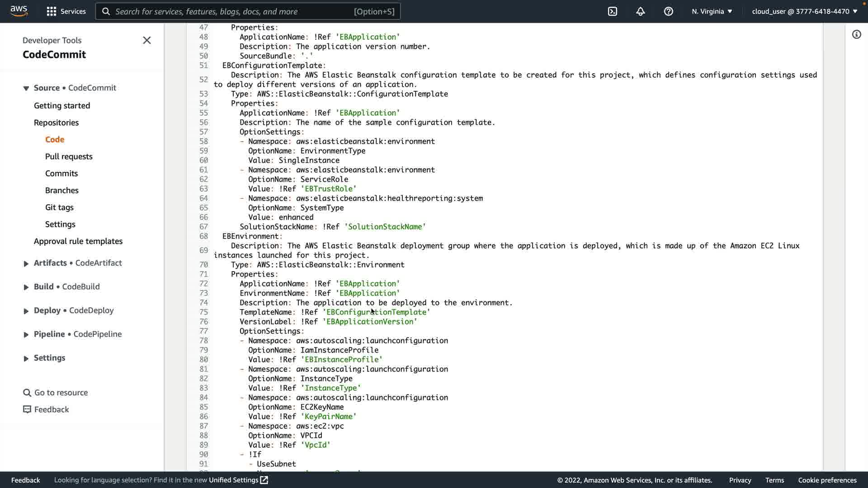
Task: Expand the Artifacts CodeArtifact section
Action: point(26,263)
